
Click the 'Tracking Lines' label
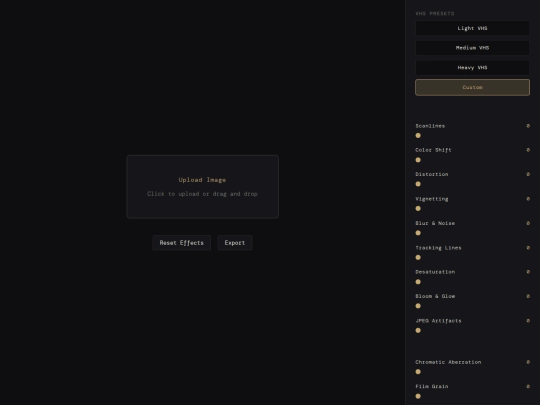click(438, 248)
